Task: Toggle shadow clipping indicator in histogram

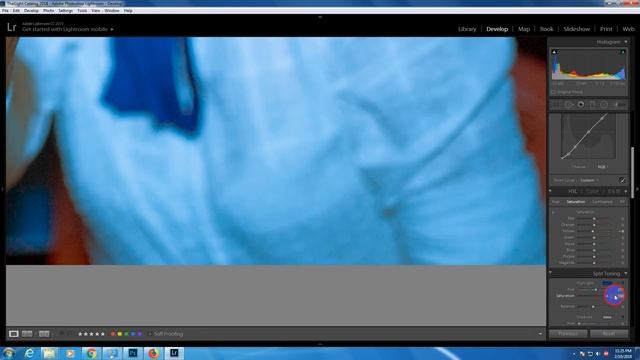Action: pos(554,52)
